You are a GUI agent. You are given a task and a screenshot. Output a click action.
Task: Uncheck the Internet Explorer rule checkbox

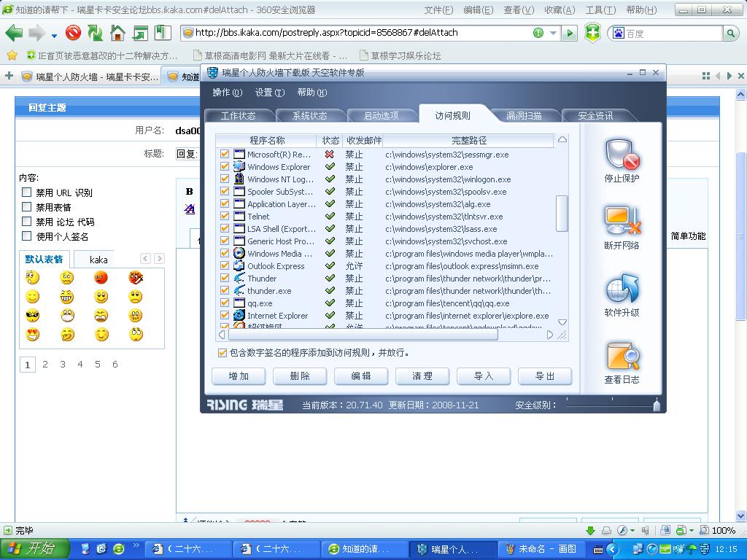225,315
